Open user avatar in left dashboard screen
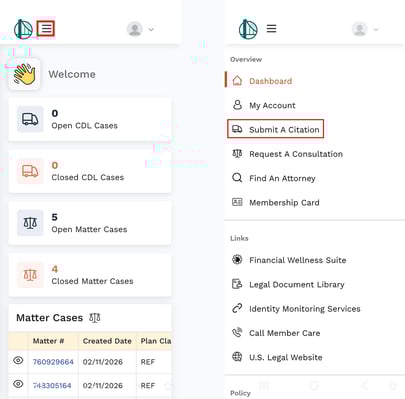405x399 pixels. pos(135,29)
